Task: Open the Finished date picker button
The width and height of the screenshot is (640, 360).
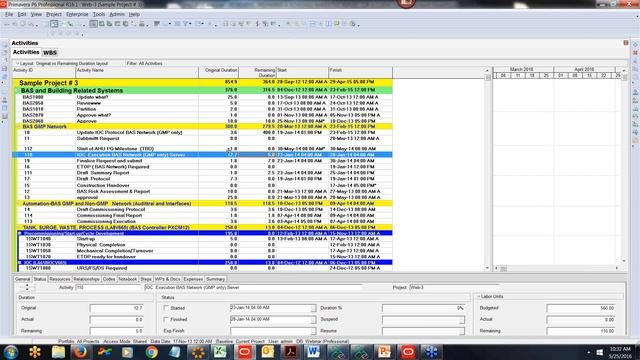Action: 313,320
